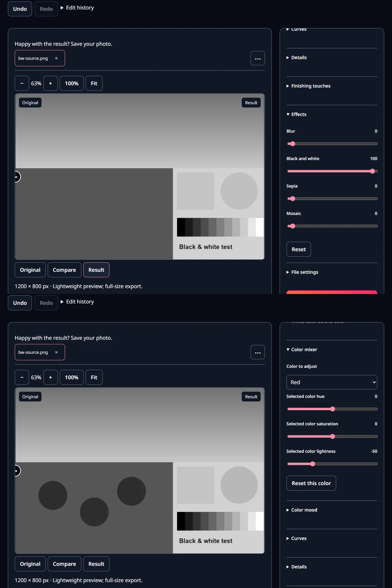Open the Color to adjust dropdown showing Red
The image size is (392, 588).
332,382
